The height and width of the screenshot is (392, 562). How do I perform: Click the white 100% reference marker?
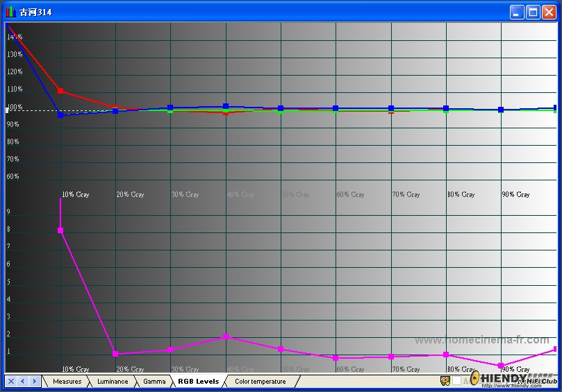point(7,110)
